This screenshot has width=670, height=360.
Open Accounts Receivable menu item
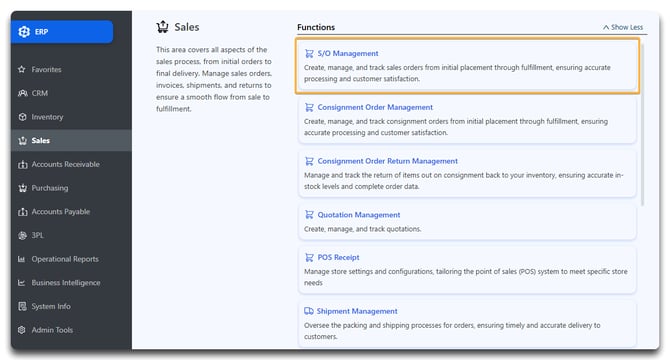[x=65, y=164]
